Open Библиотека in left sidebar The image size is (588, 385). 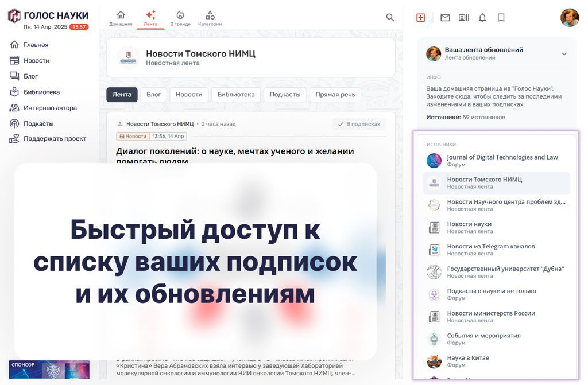(x=41, y=92)
